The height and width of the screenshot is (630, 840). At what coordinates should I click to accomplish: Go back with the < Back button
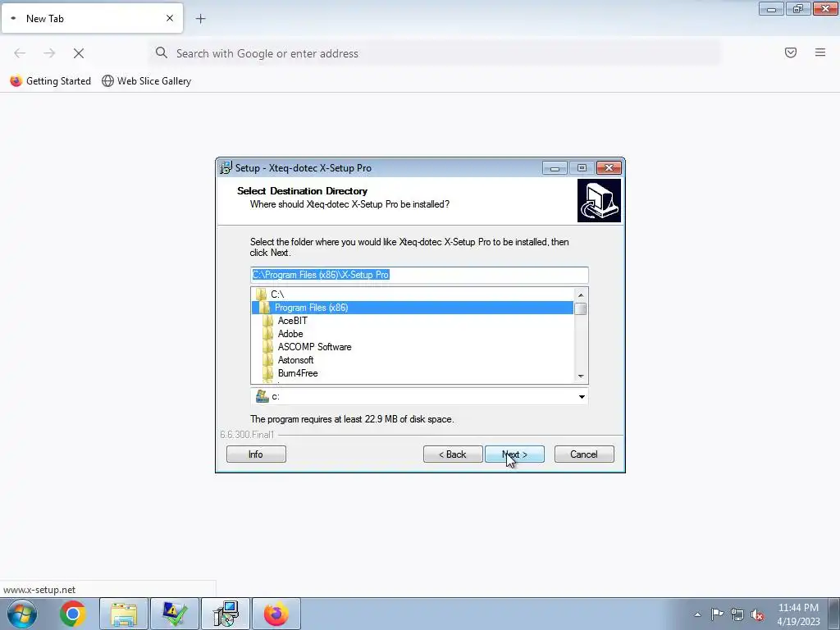click(x=453, y=454)
